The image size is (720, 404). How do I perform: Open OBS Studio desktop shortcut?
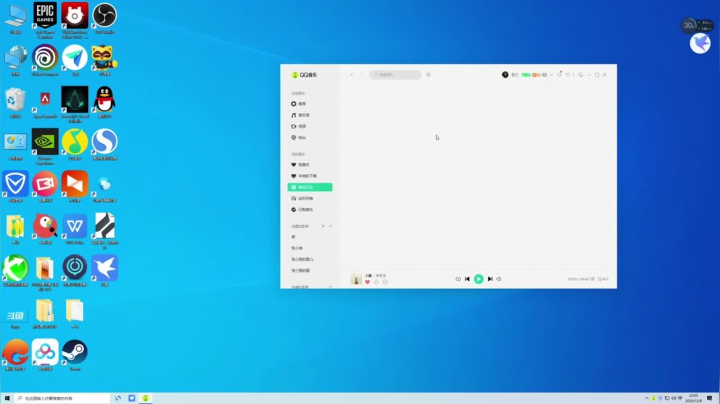pos(105,18)
